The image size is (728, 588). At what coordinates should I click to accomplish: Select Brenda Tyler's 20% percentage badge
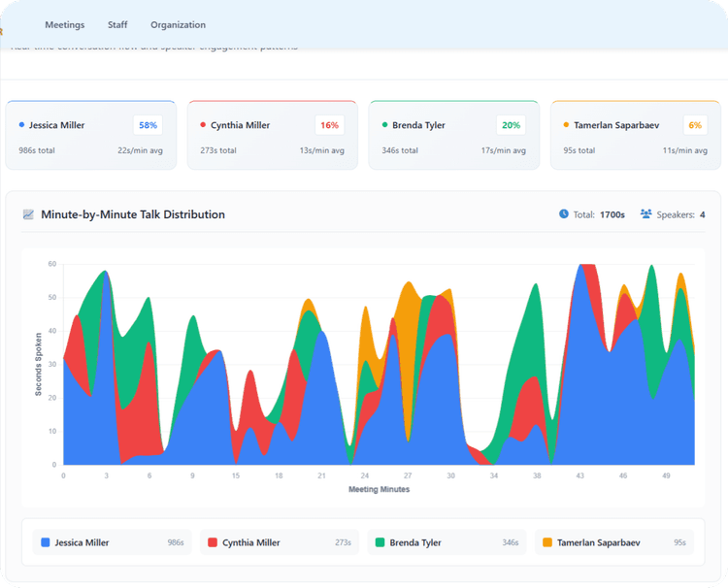point(511,125)
